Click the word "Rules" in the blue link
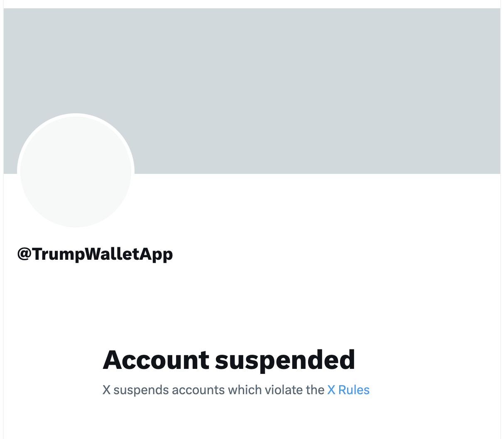Image resolution: width=504 pixels, height=439 pixels. (x=354, y=390)
